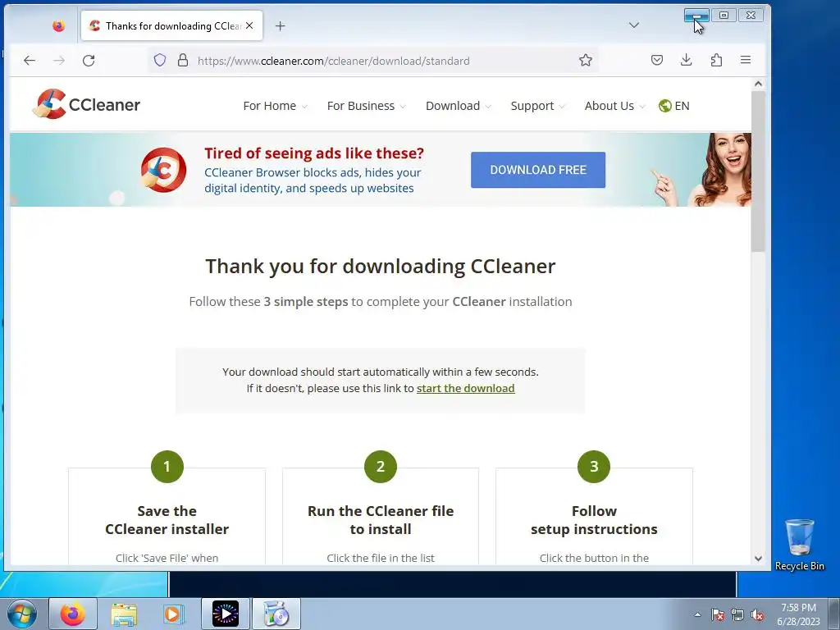
Task: Open the Recycle Bin on desktop
Action: click(x=799, y=544)
